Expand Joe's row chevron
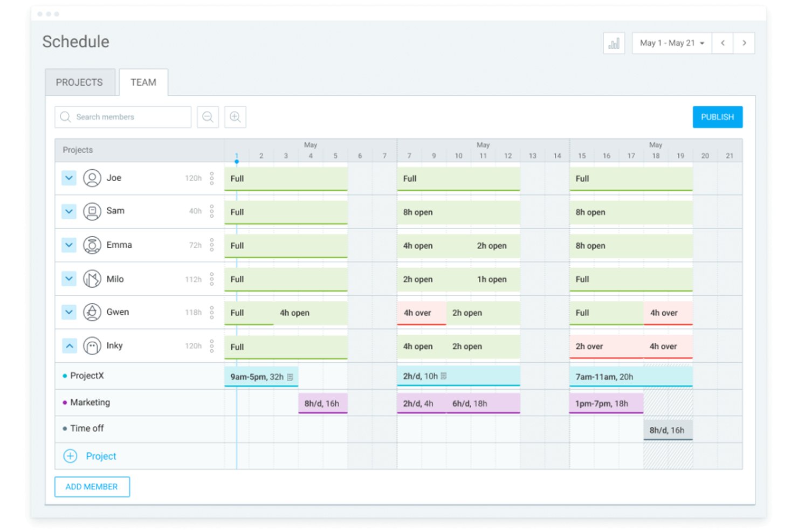The height and width of the screenshot is (532, 798). click(x=69, y=178)
